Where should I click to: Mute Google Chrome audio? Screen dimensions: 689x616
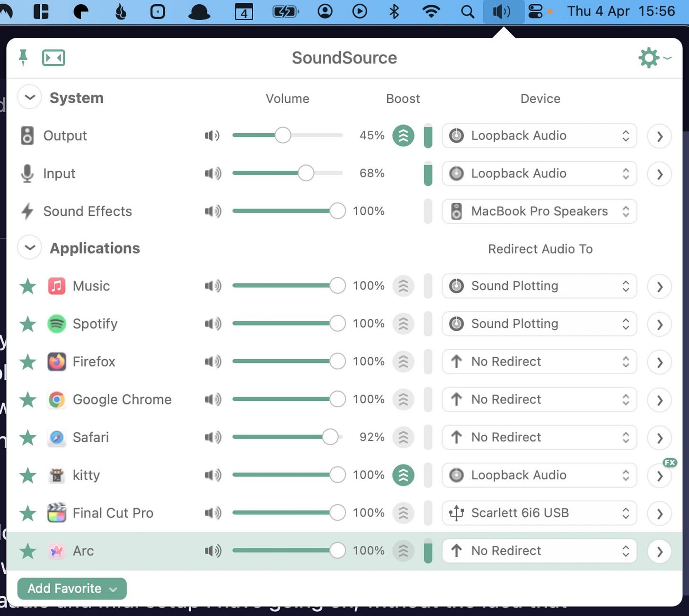(212, 399)
